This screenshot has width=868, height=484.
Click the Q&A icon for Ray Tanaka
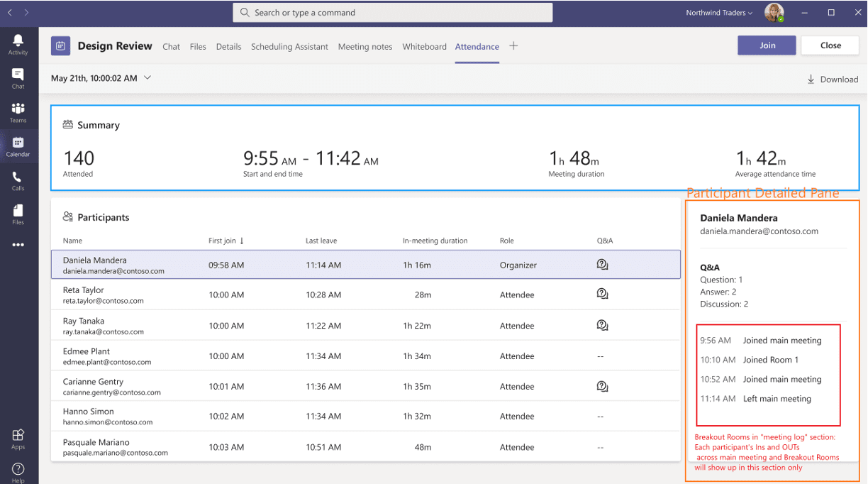tap(602, 325)
